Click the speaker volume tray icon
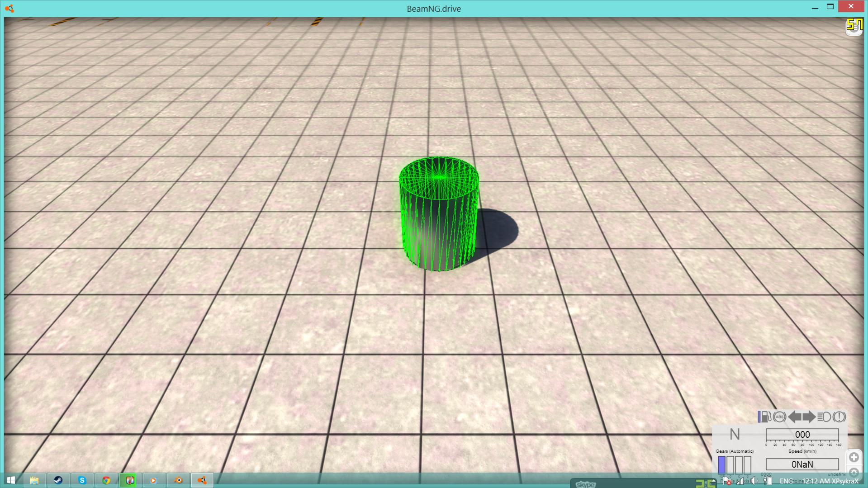The width and height of the screenshot is (868, 488). point(754,481)
